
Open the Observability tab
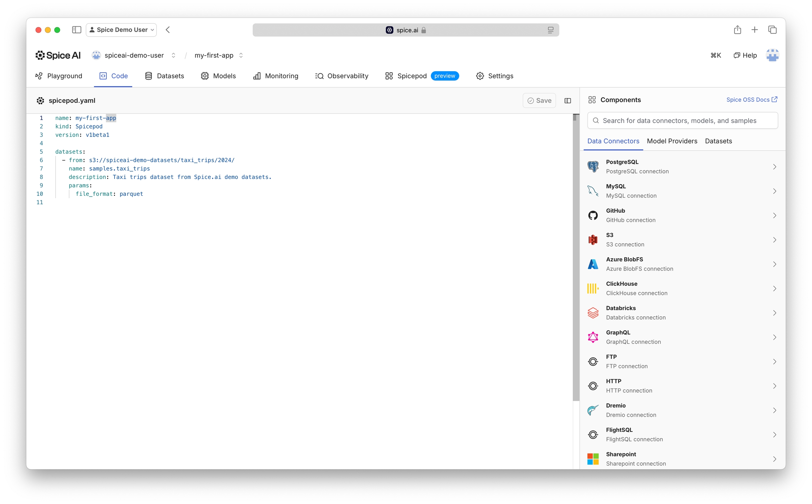342,76
